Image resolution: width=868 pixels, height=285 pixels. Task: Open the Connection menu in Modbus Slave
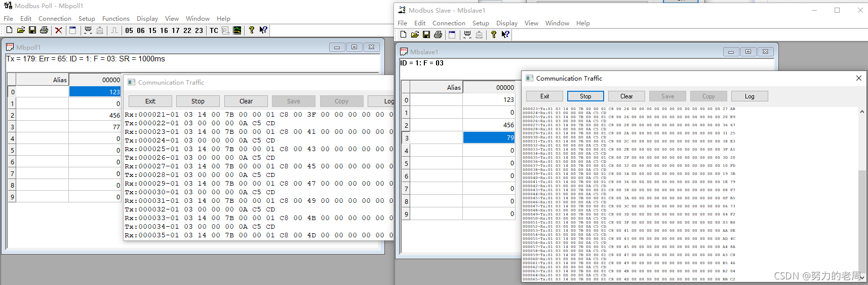pos(449,23)
